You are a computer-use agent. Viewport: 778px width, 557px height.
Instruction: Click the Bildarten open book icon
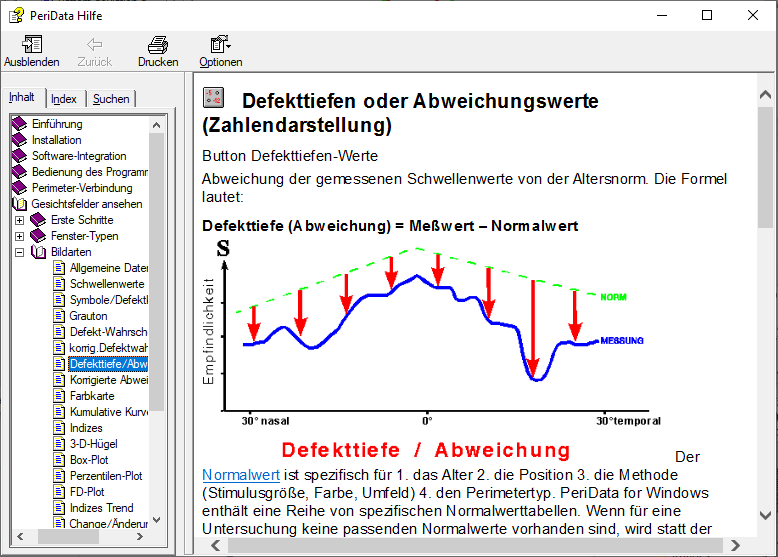pyautogui.click(x=38, y=252)
